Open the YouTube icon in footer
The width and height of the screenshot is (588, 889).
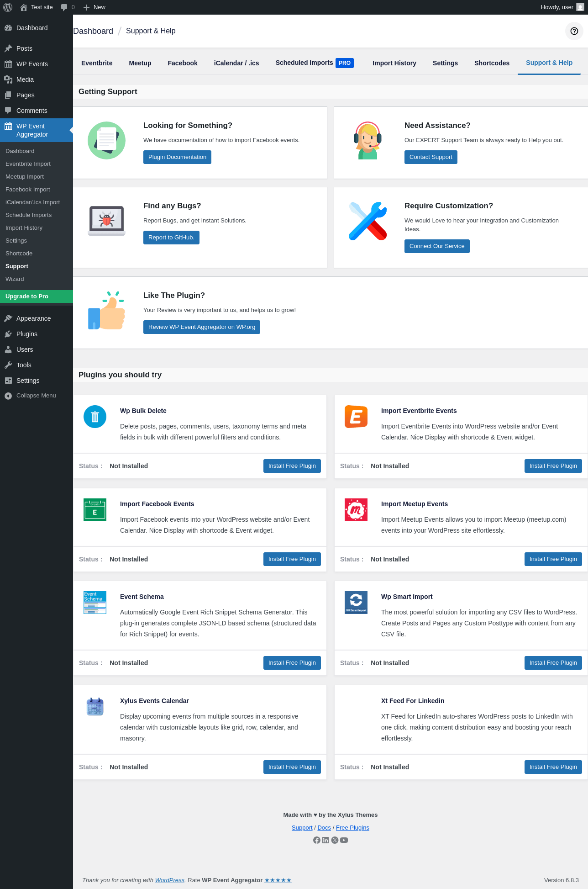pos(344,840)
